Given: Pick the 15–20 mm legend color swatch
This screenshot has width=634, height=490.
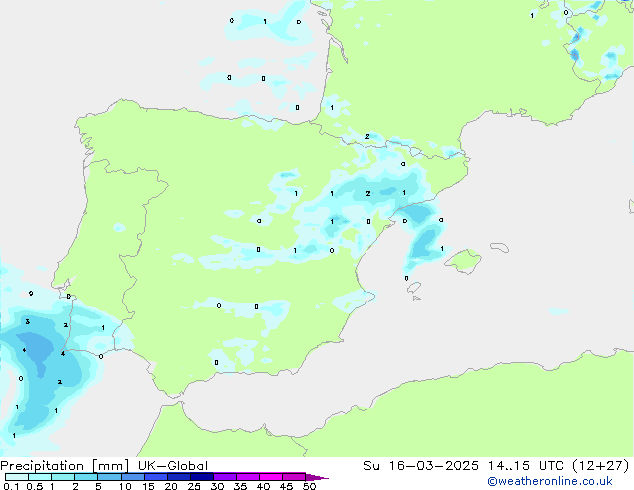Looking at the screenshot, I should 156,477.
